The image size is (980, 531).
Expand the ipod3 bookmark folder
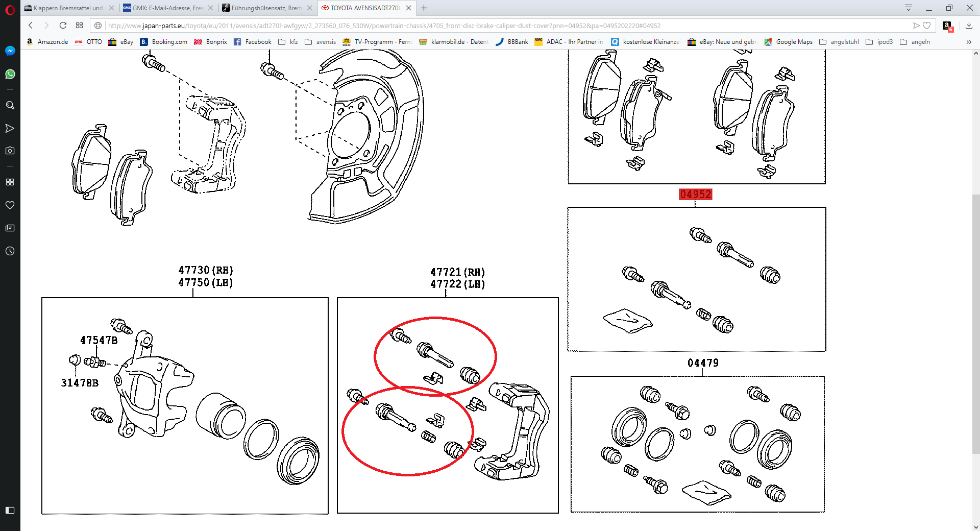pos(879,42)
